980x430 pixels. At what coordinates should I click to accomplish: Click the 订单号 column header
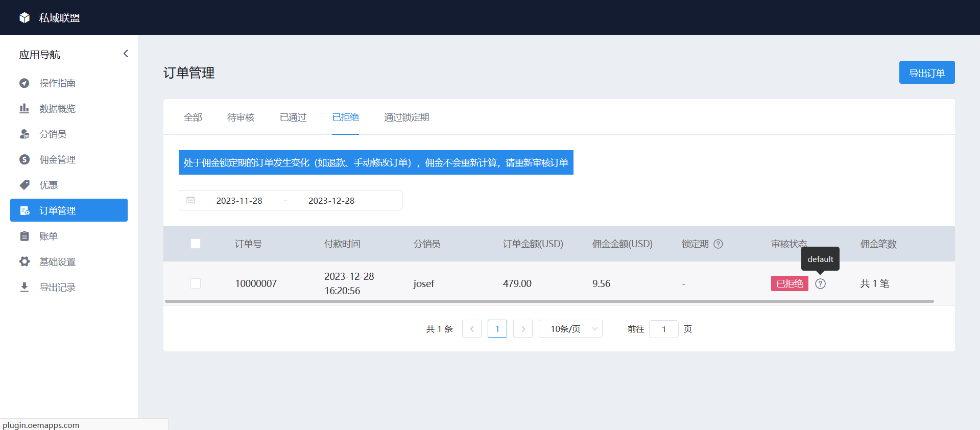(x=248, y=244)
